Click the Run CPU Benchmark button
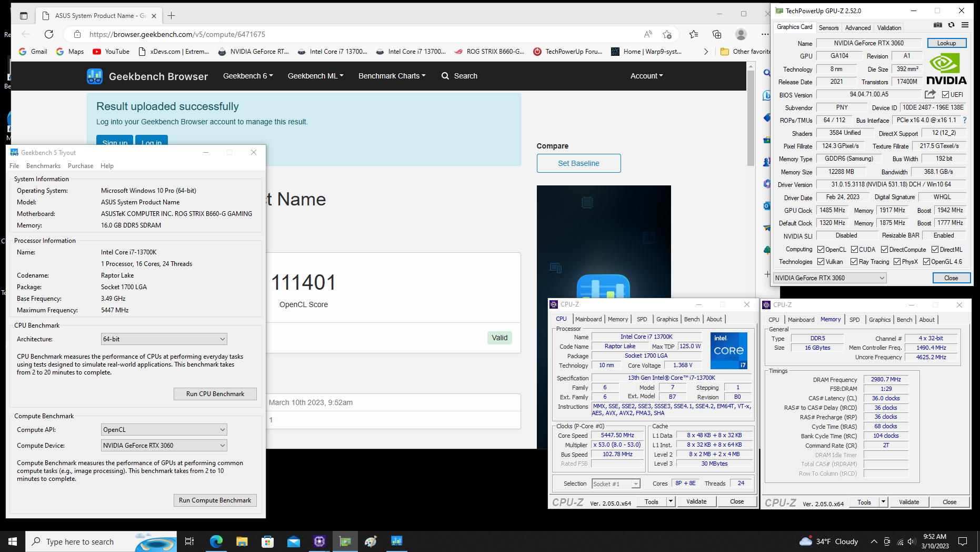The image size is (980, 552). pos(215,394)
